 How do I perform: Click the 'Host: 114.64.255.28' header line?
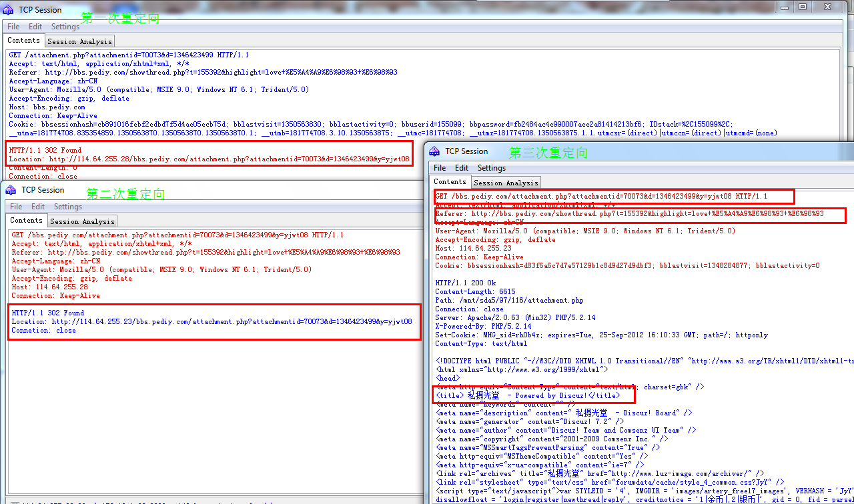[49, 287]
